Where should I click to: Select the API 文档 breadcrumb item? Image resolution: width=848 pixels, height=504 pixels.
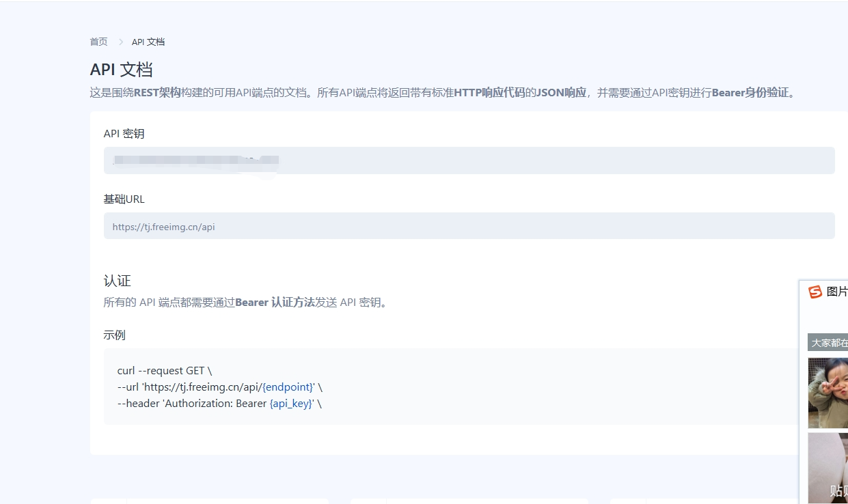148,42
